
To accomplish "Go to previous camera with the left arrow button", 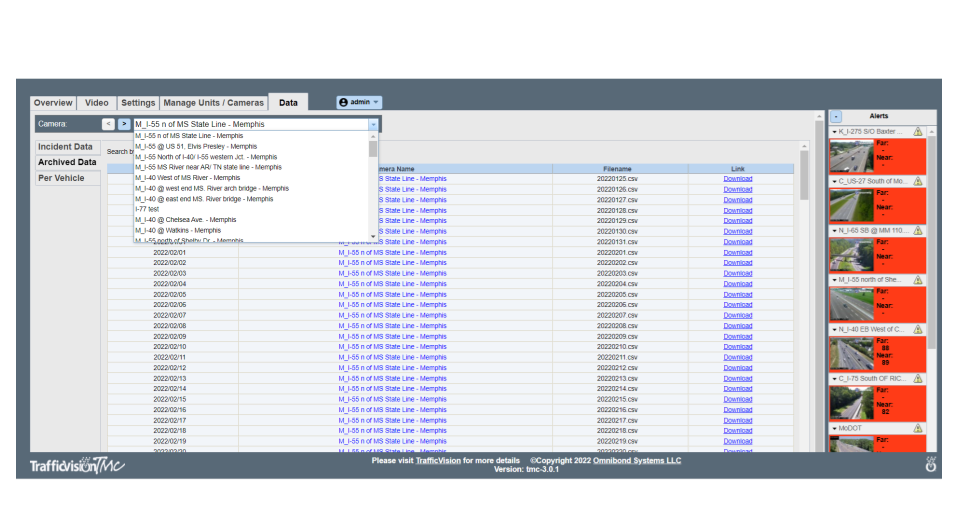I will pos(108,124).
